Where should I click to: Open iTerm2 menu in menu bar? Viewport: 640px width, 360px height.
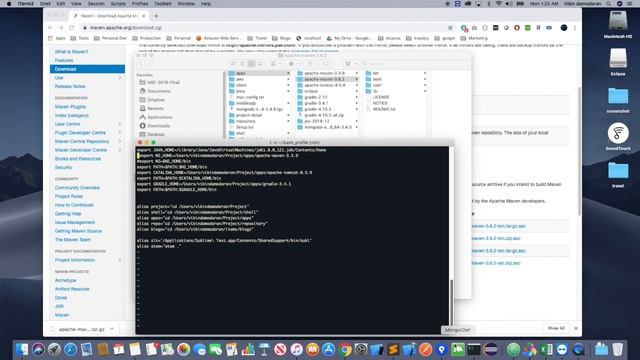coord(26,4)
